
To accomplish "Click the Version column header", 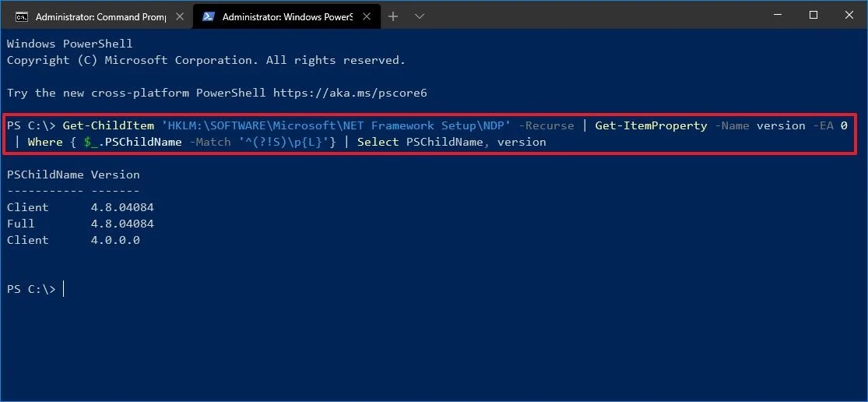I will pos(115,175).
